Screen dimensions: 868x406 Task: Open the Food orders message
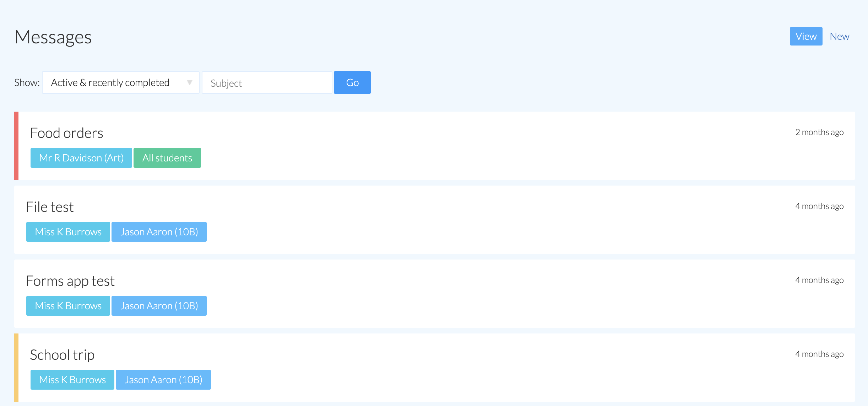(67, 133)
